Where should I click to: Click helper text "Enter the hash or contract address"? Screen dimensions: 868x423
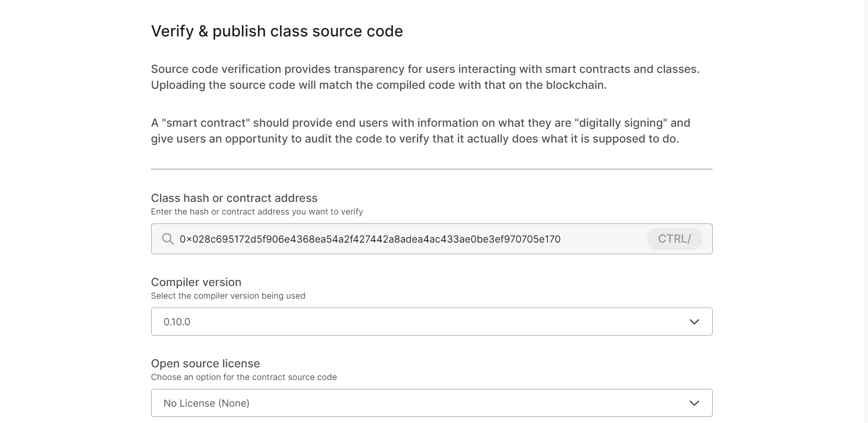click(x=256, y=212)
